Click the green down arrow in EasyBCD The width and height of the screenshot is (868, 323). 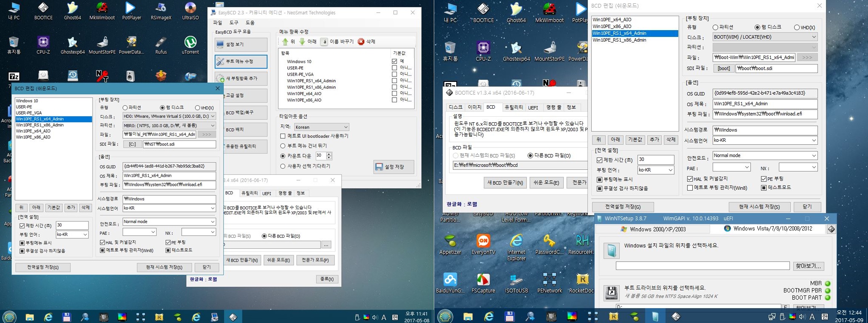[302, 42]
